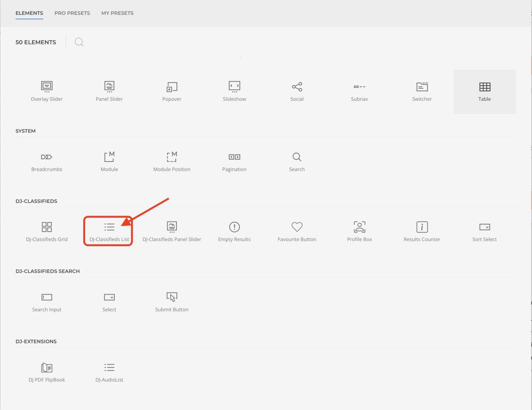Image resolution: width=532 pixels, height=410 pixels.
Task: Choose the DJ-Classifieds Panel Slider element
Action: point(172,232)
